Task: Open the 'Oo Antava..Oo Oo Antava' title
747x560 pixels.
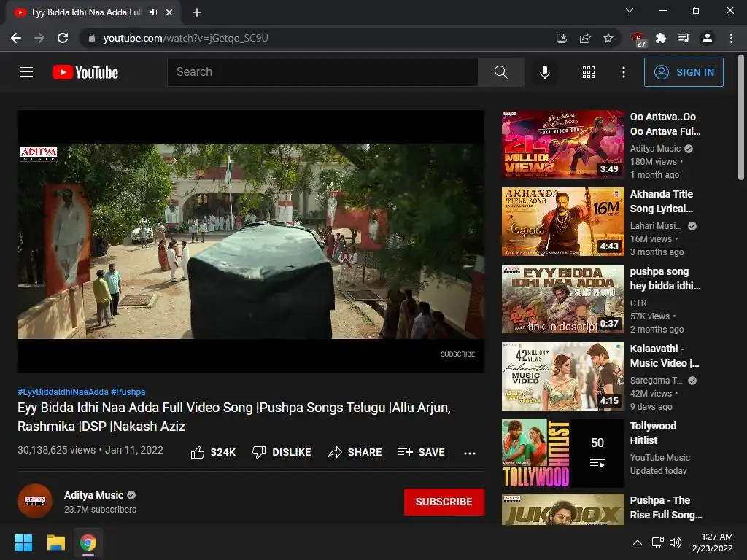Action: point(665,124)
